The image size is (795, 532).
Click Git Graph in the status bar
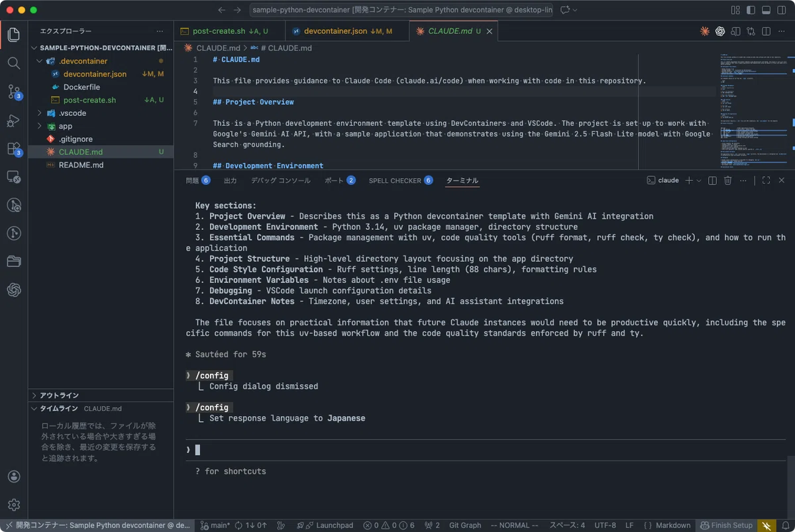click(465, 525)
